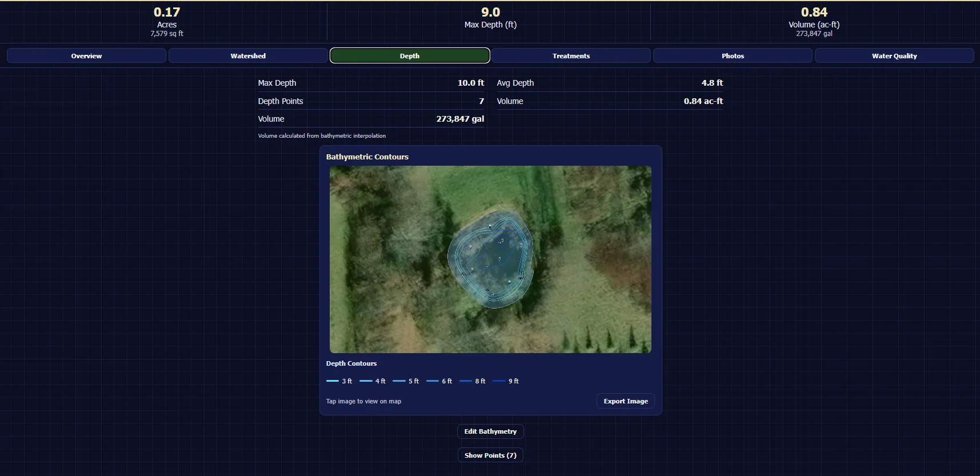Click the '10.0 ft' max depth value
Image resolution: width=980 pixels, height=476 pixels.
pyautogui.click(x=470, y=83)
